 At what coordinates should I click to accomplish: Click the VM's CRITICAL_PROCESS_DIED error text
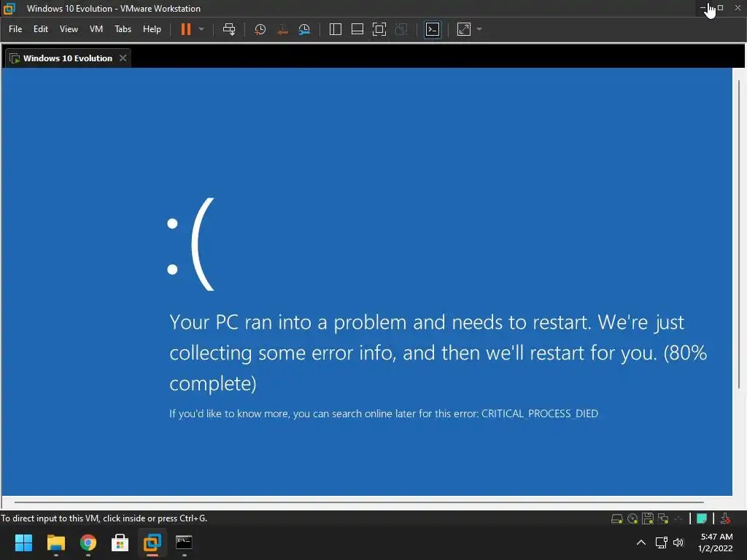539,413
